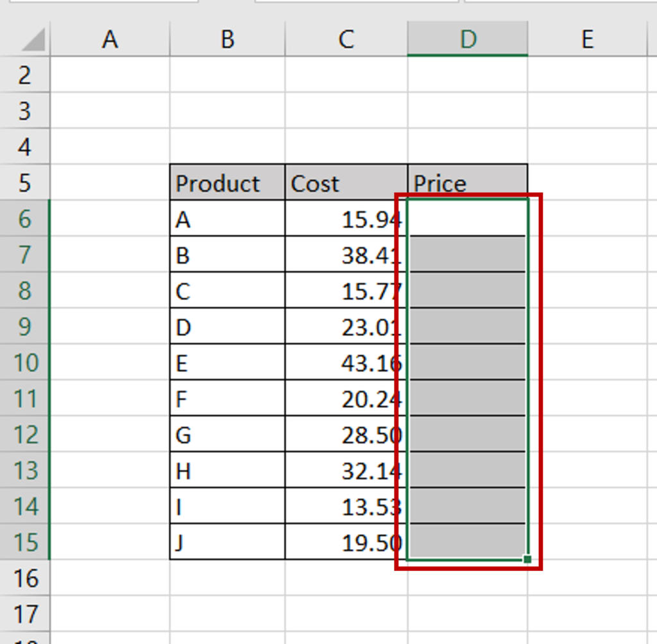This screenshot has height=644, width=657.
Task: Select the cell for product B
Action: pos(228,254)
